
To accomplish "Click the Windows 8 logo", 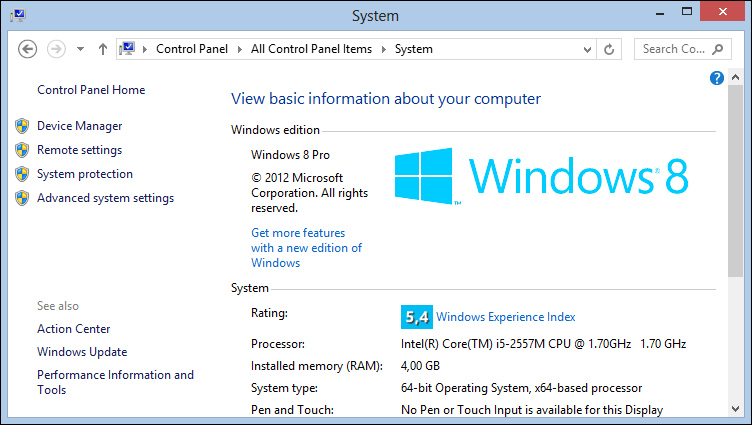I will click(x=541, y=176).
